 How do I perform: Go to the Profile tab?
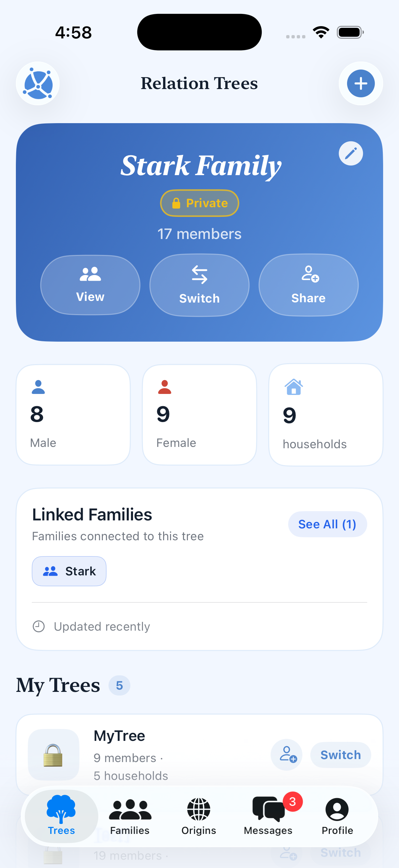337,815
